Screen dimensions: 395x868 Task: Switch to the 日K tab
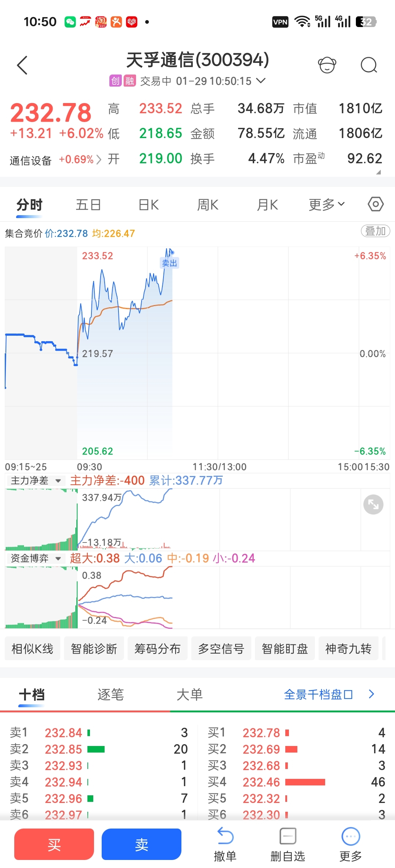click(149, 205)
